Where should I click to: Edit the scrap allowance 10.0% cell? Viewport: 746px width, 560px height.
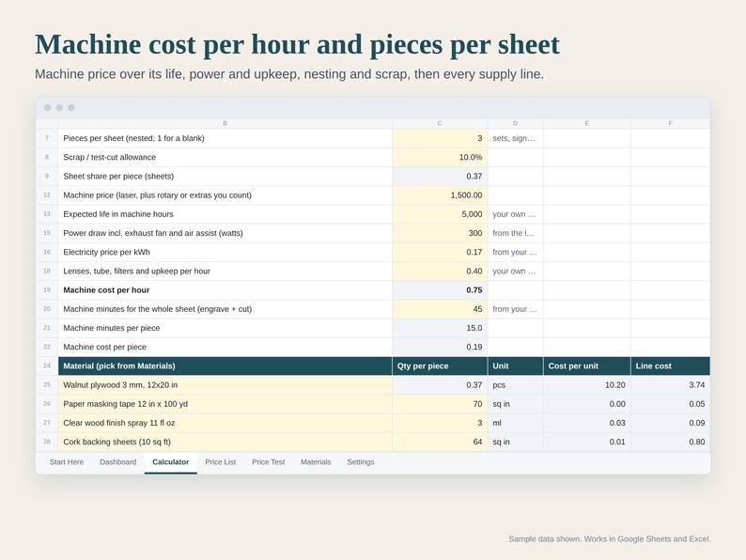click(x=440, y=157)
